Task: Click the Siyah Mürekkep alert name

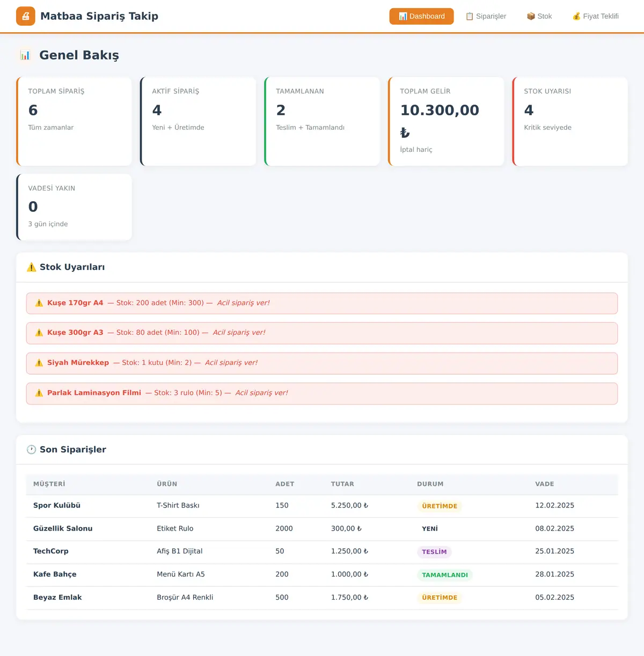Action: point(78,363)
